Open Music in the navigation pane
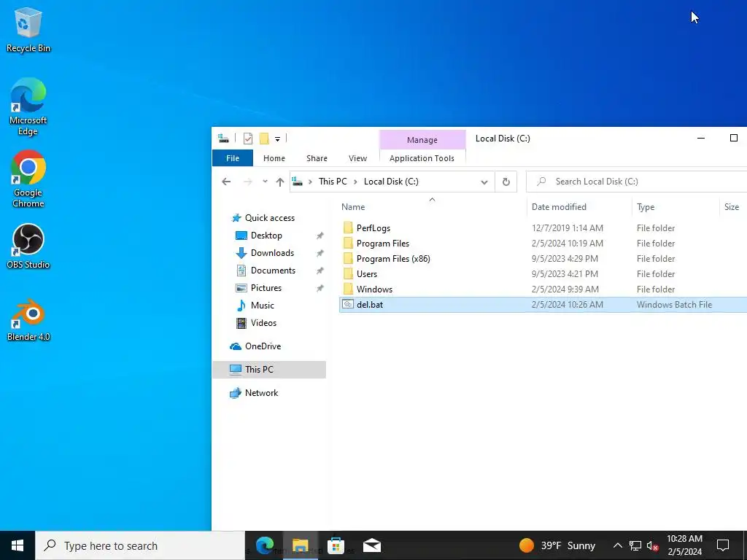The image size is (747, 560). [x=262, y=306]
